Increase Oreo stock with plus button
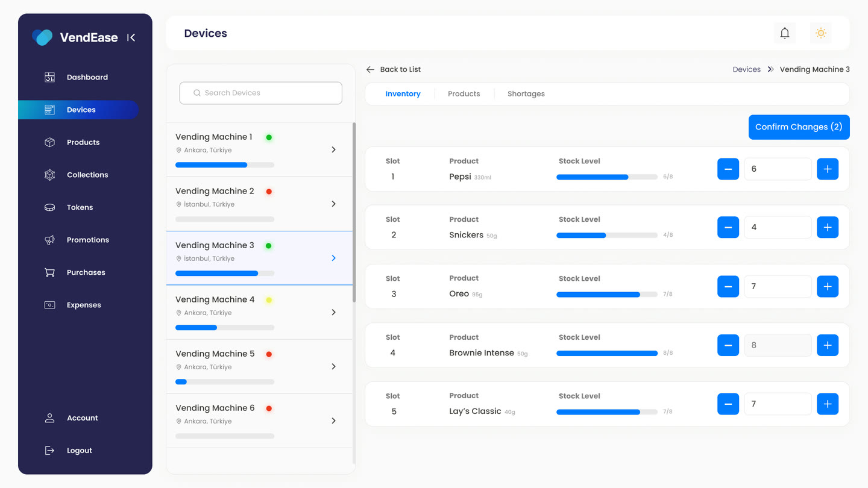This screenshot has width=868, height=488. [828, 286]
